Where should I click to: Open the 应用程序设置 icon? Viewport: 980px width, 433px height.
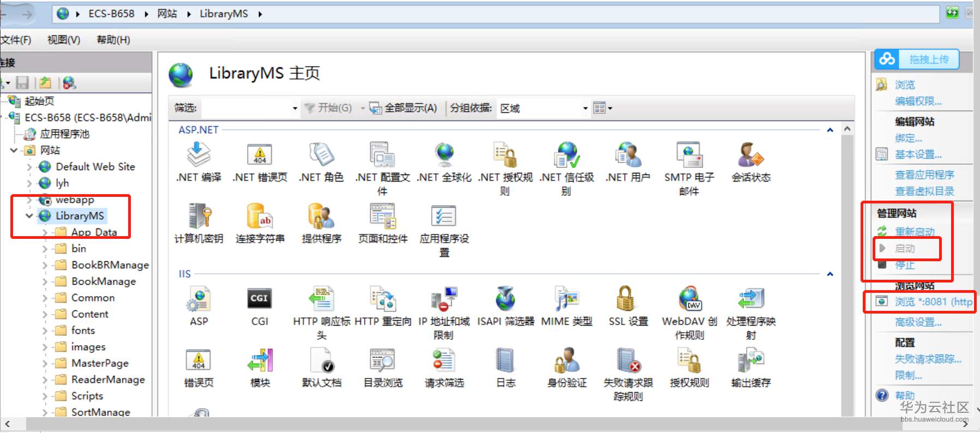point(444,216)
